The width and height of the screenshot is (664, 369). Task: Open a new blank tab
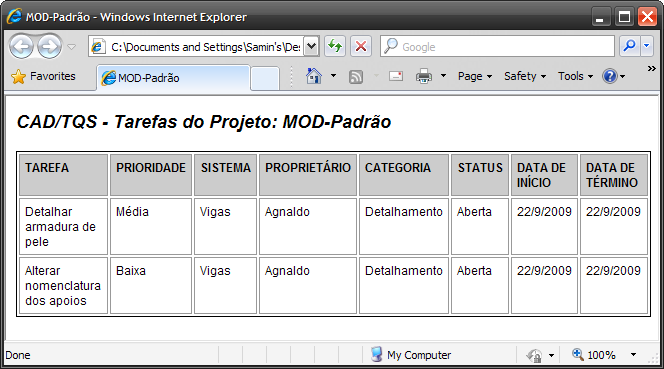265,78
